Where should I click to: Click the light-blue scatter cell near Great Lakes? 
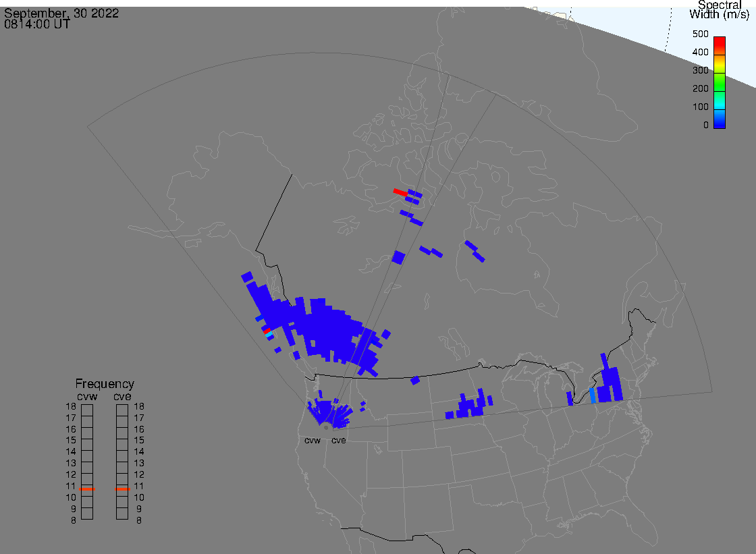[x=593, y=395]
